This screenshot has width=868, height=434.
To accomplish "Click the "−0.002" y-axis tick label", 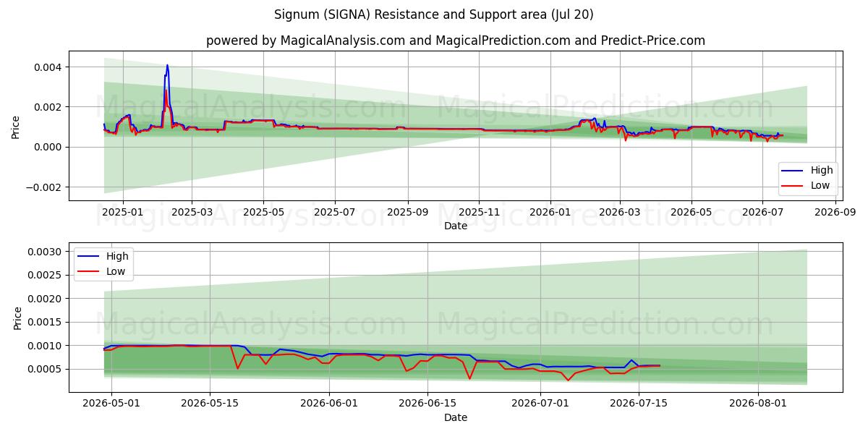I will [x=44, y=187].
